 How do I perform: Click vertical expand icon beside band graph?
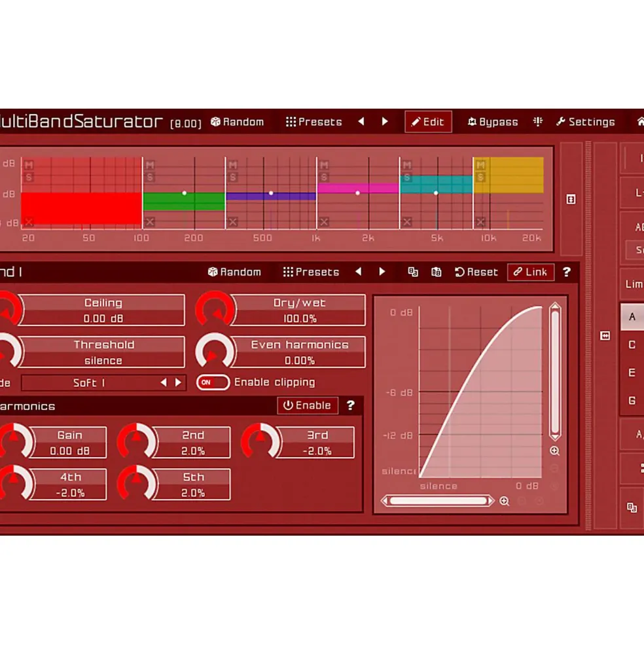click(x=571, y=200)
